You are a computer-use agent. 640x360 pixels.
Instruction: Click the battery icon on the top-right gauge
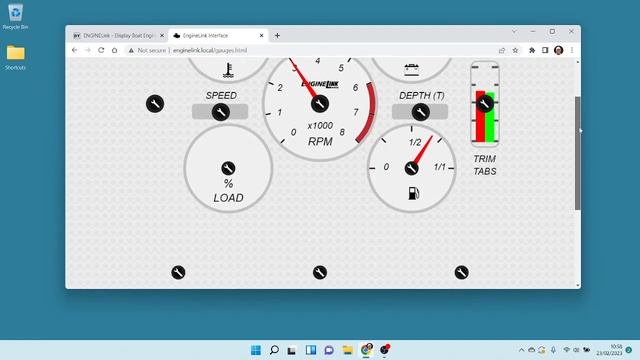(411, 70)
